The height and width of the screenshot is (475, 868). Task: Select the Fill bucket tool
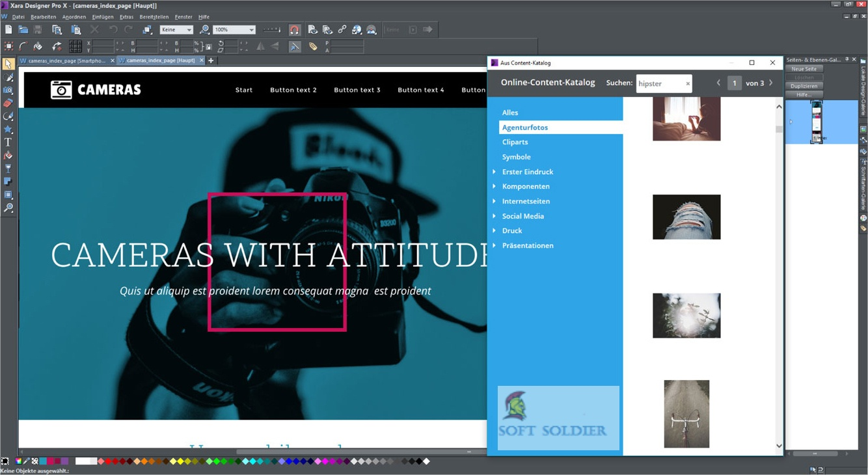click(8, 156)
